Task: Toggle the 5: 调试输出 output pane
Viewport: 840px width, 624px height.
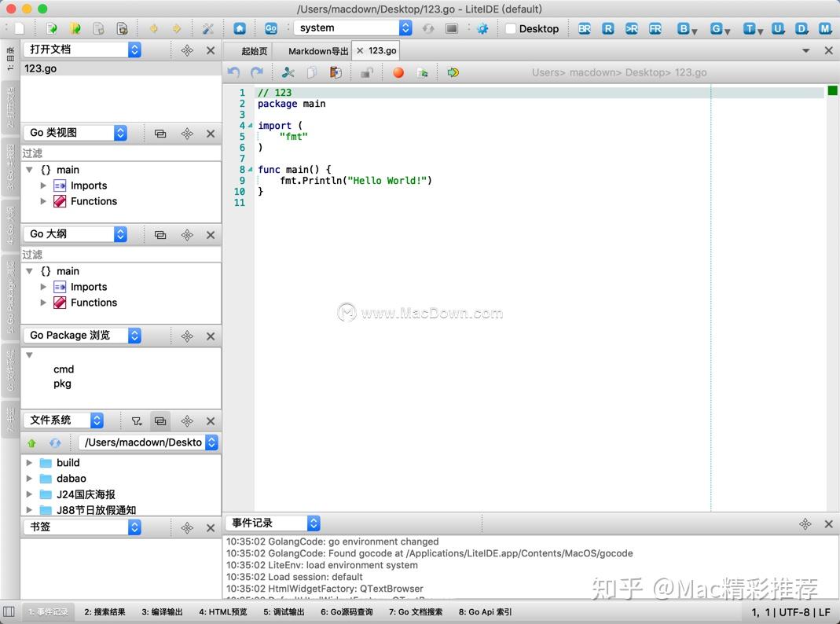Action: (284, 611)
